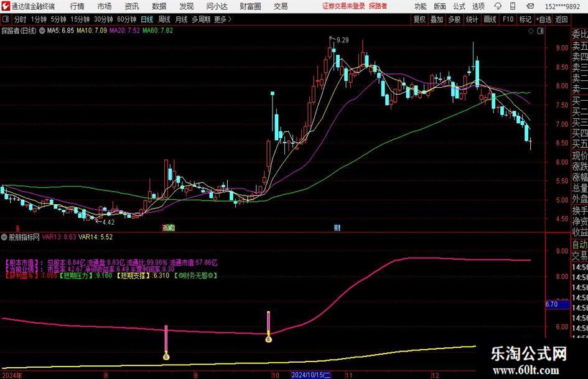
Task: Click the 多股 multi-stock button
Action: 454,19
